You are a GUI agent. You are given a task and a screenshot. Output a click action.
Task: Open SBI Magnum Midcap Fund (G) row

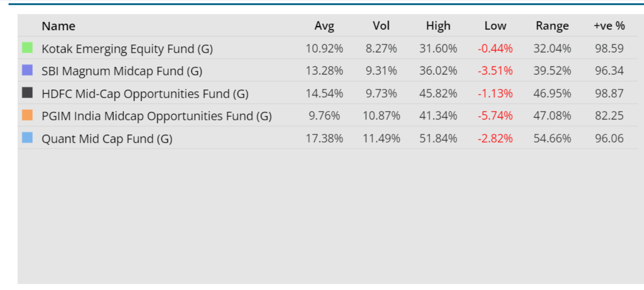point(122,71)
